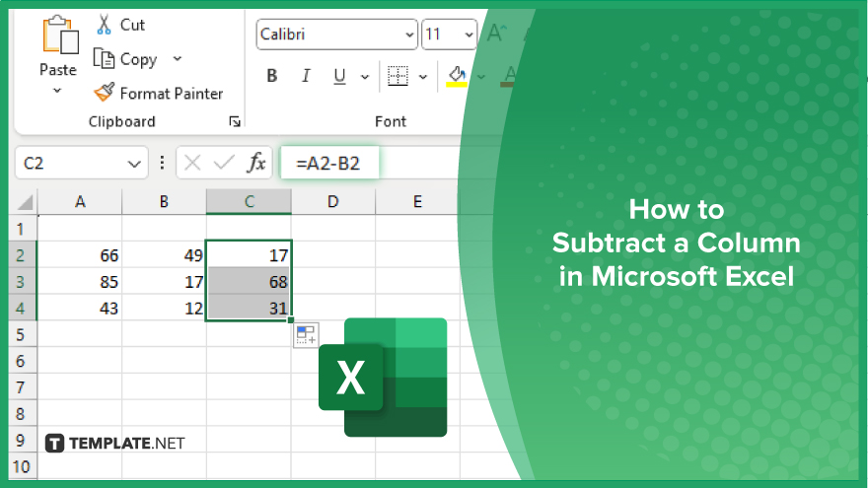Expand the Name Box dropdown arrow

pos(134,164)
